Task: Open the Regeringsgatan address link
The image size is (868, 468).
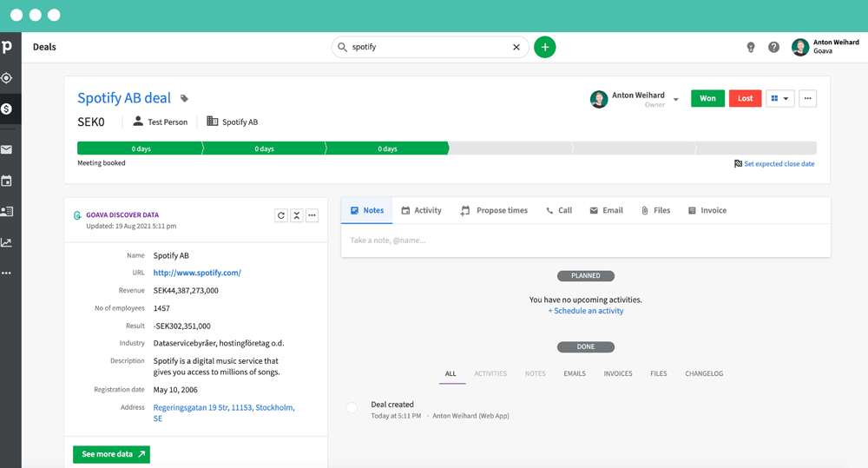Action: click(224, 412)
